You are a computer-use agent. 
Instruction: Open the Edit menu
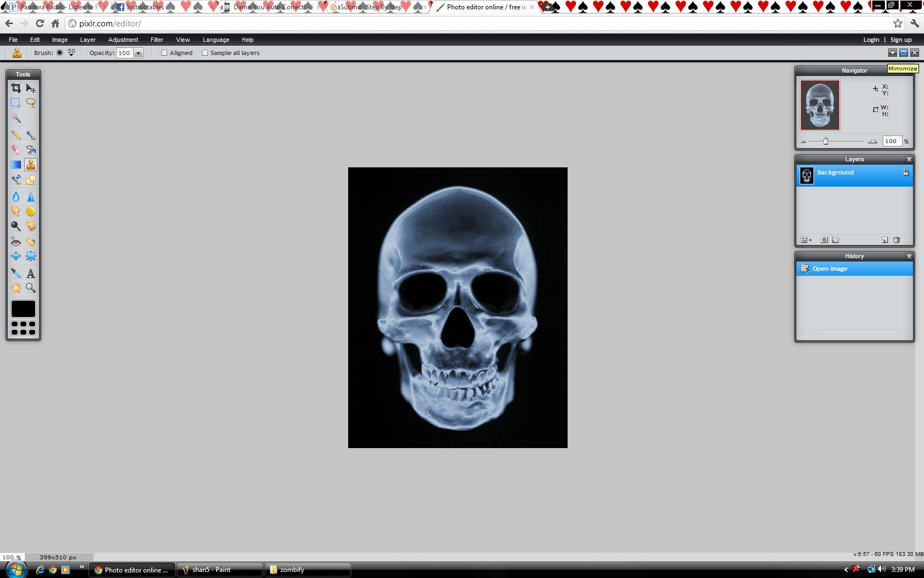(x=35, y=40)
